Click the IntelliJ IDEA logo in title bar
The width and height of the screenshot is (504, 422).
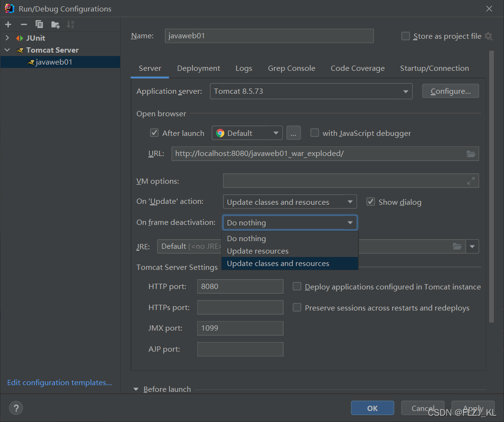[x=10, y=8]
